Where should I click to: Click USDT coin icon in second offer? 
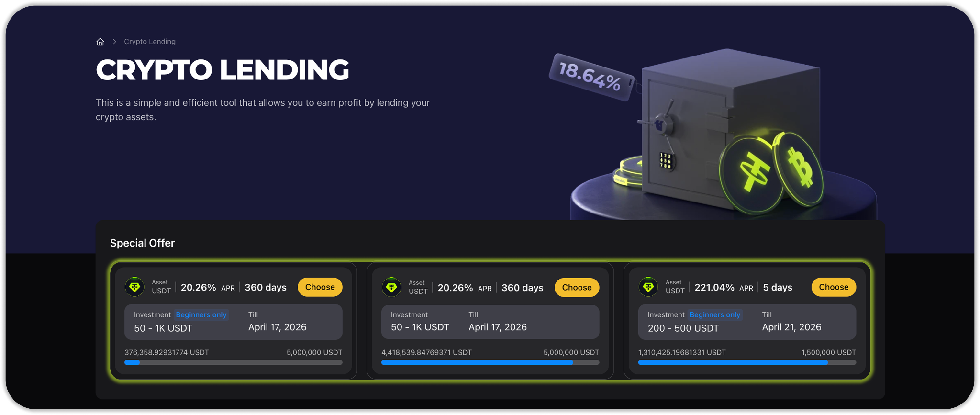click(x=391, y=287)
